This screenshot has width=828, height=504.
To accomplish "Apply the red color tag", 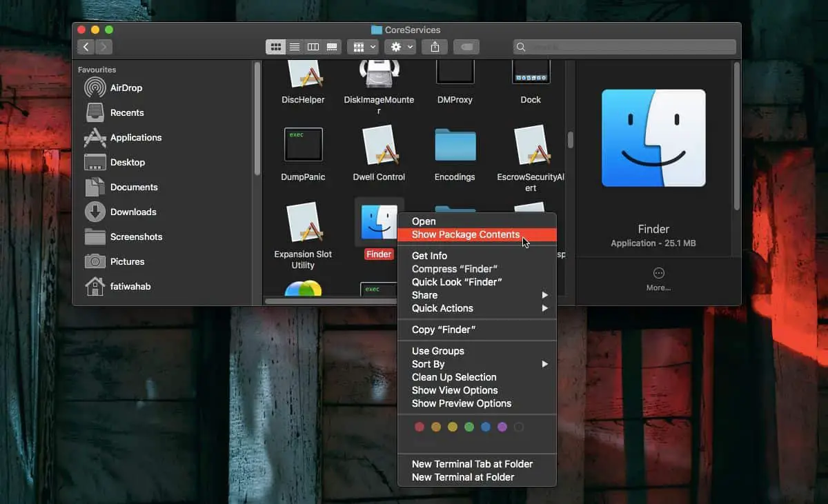I will click(x=419, y=427).
